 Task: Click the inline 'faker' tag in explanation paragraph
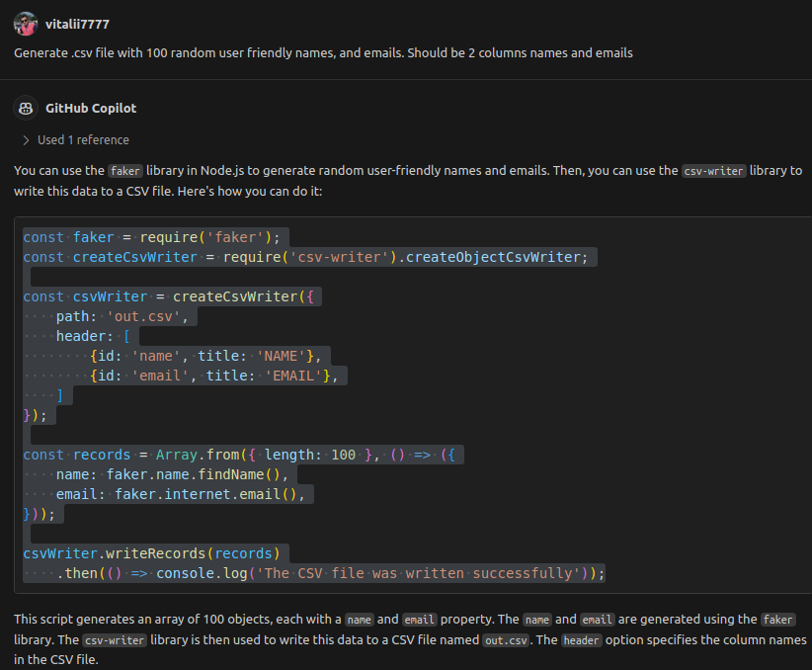(777, 620)
